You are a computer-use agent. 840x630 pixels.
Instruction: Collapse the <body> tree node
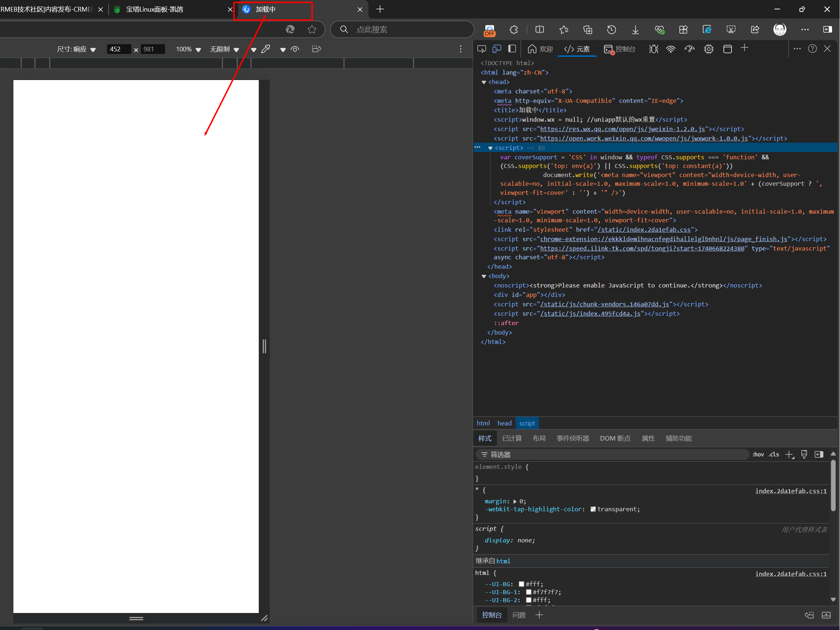(484, 276)
